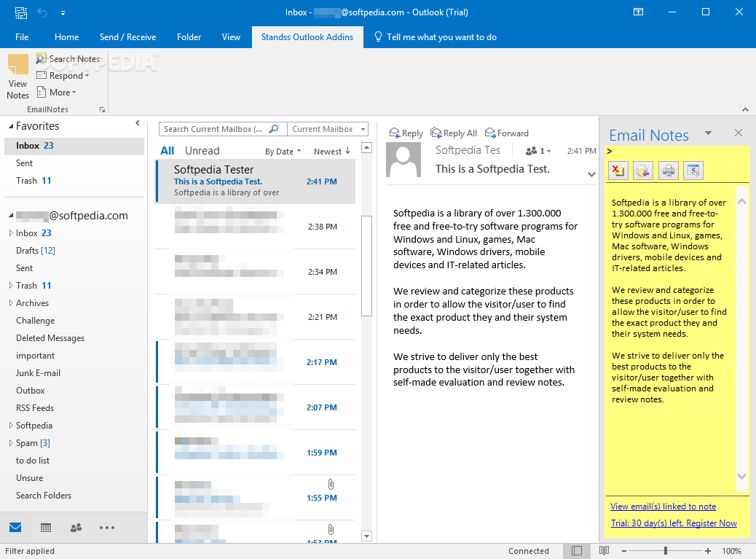Collapse the Favorites section

(11, 126)
